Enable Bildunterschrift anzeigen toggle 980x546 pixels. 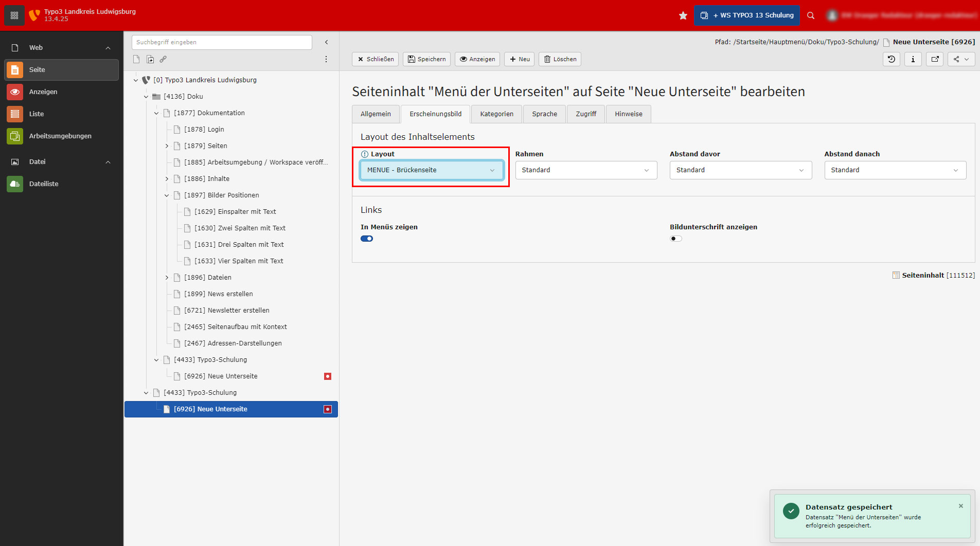675,239
